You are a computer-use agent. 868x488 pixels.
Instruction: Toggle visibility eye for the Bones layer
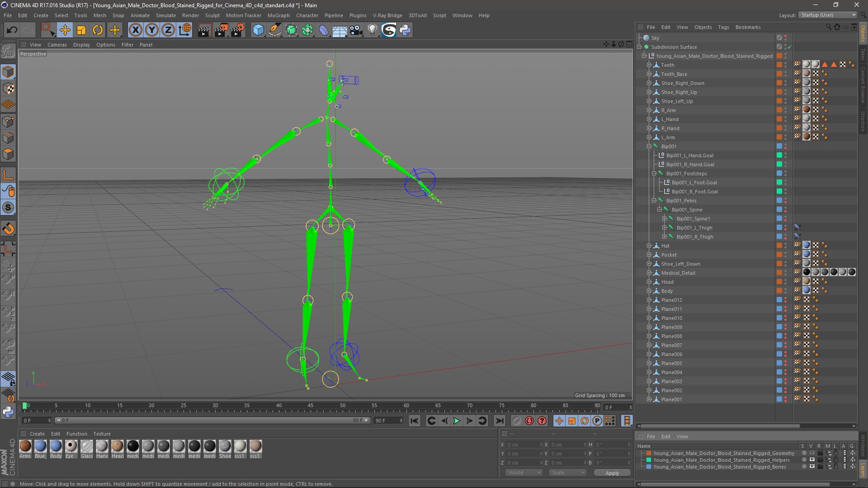812,467
